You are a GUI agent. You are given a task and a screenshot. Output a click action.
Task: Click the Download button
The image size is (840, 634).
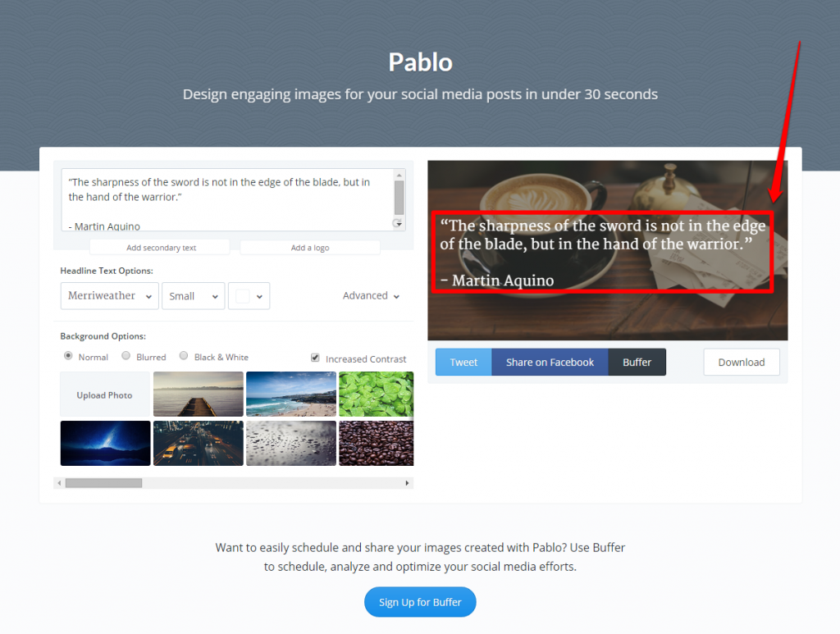[742, 362]
